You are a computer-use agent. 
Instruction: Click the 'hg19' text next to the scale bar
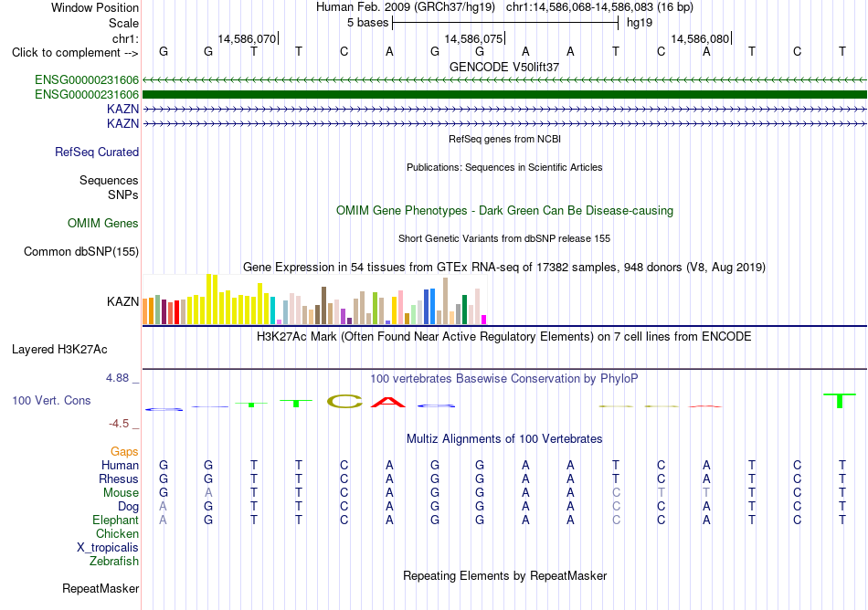coord(640,23)
